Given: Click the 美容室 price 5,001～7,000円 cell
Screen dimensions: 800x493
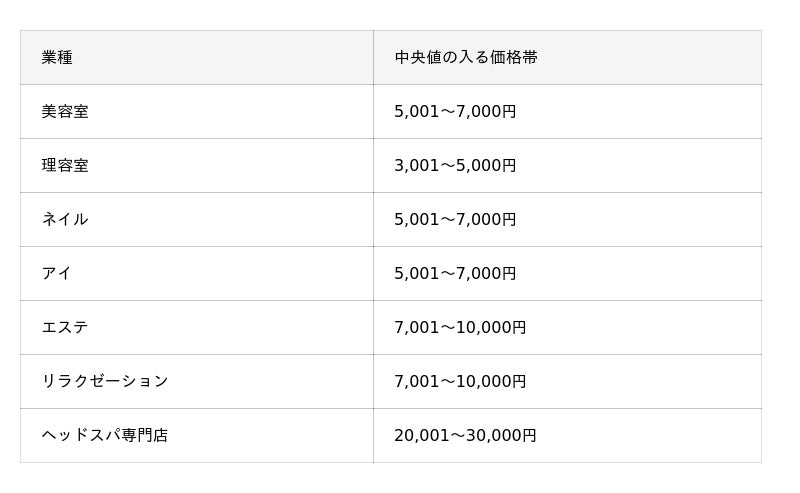Looking at the screenshot, I should pos(567,111).
